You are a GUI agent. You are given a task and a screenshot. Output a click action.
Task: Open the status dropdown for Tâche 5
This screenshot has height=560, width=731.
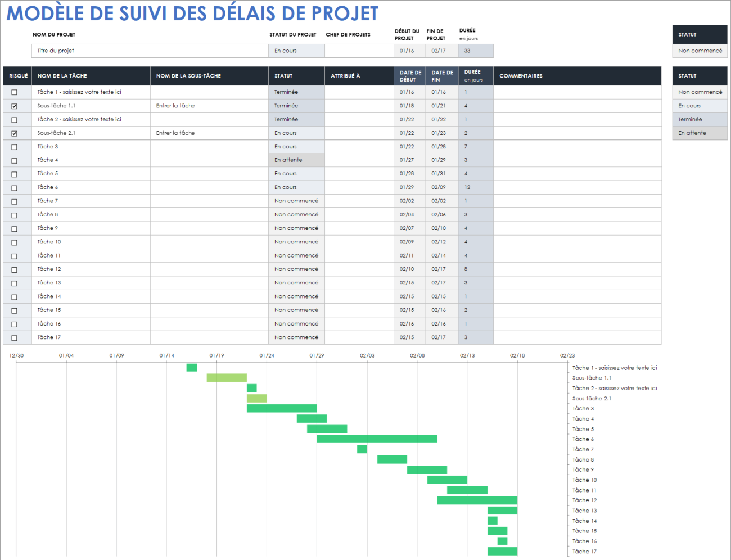tap(296, 173)
